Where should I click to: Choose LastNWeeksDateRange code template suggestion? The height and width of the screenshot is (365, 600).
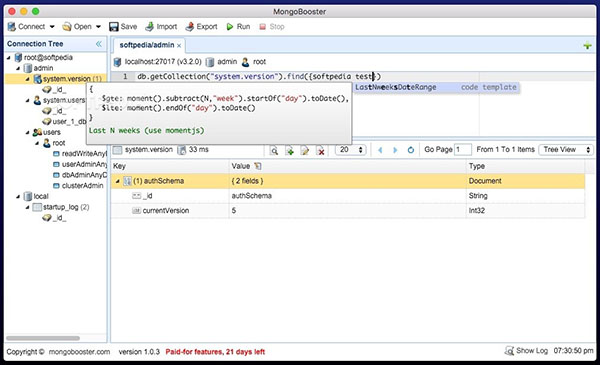coord(436,87)
